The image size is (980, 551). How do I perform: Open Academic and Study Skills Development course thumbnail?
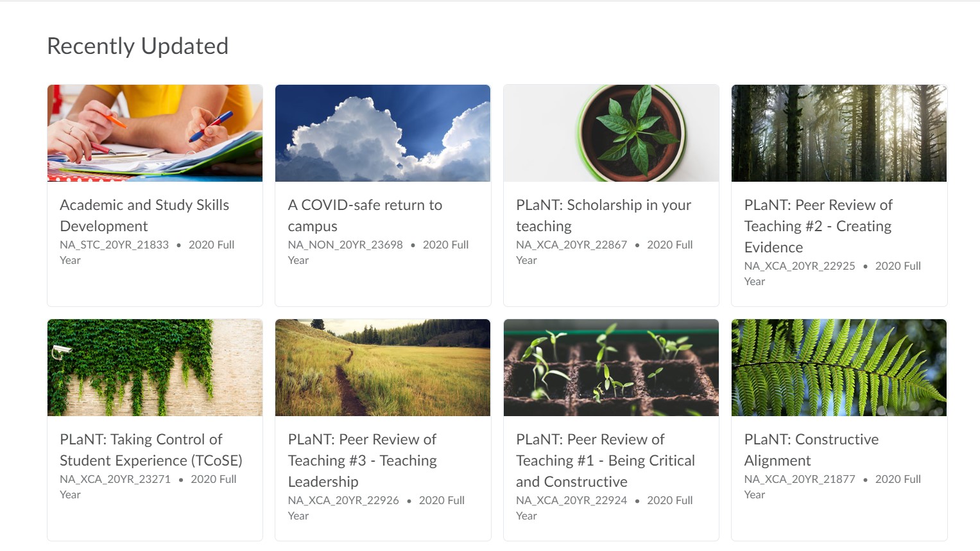tap(155, 133)
